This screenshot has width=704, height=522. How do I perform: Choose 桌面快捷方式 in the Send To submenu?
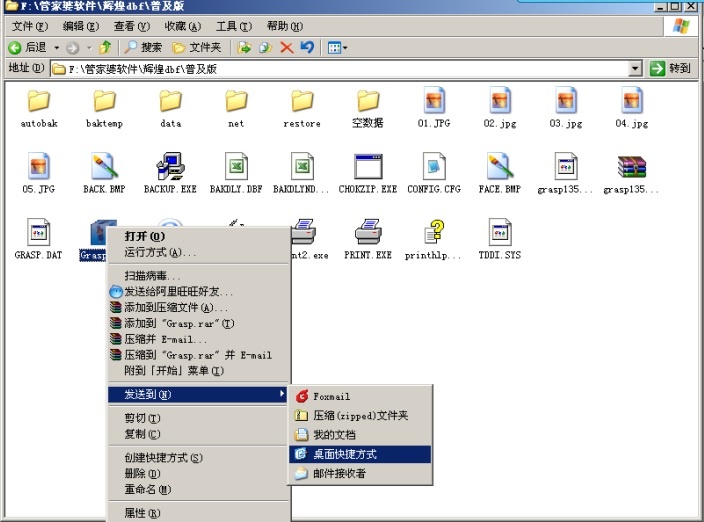345,454
